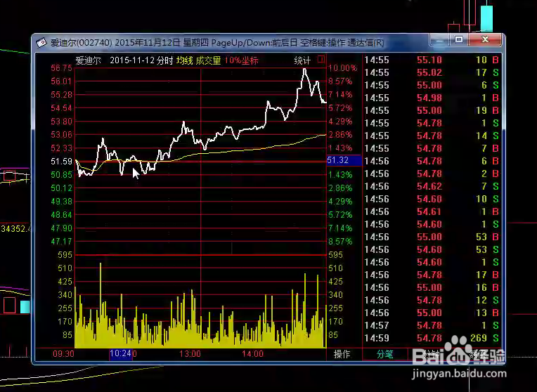Click the 2015-11-12 分时 date label
Viewport: 537px width, 392px height.
point(141,60)
